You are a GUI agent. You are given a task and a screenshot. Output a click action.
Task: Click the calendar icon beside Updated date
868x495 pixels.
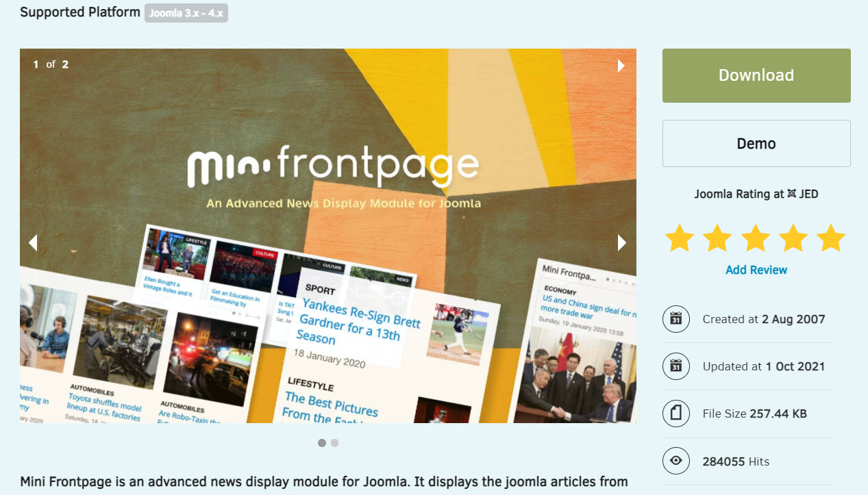(x=676, y=366)
